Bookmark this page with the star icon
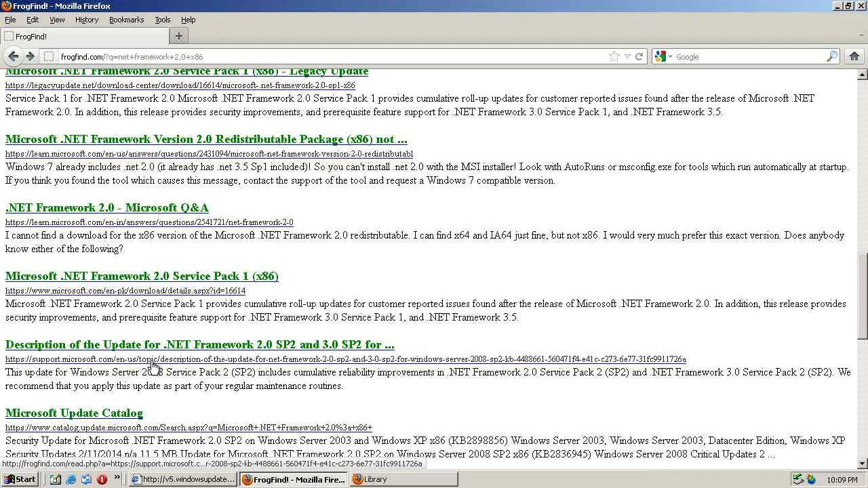 [x=614, y=57]
